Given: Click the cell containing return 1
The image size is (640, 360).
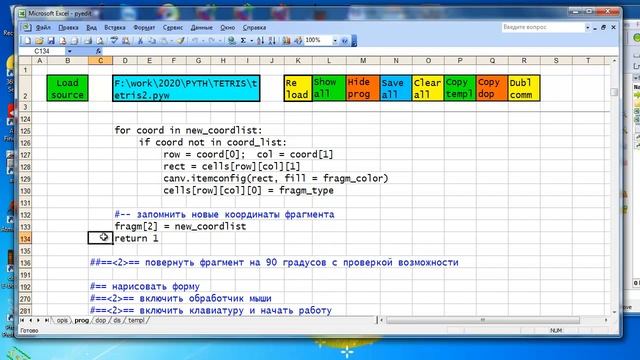Looking at the screenshot, I should click(x=136, y=238).
